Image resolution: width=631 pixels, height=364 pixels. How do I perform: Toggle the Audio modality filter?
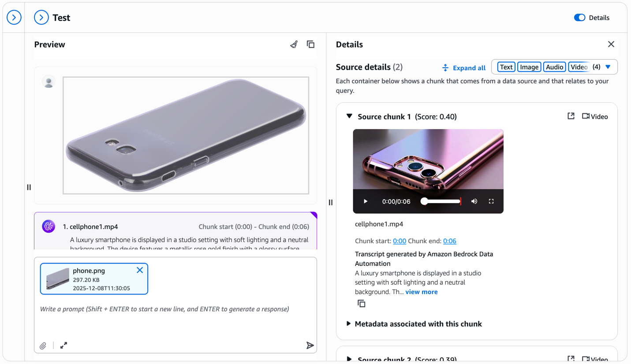[x=554, y=67]
